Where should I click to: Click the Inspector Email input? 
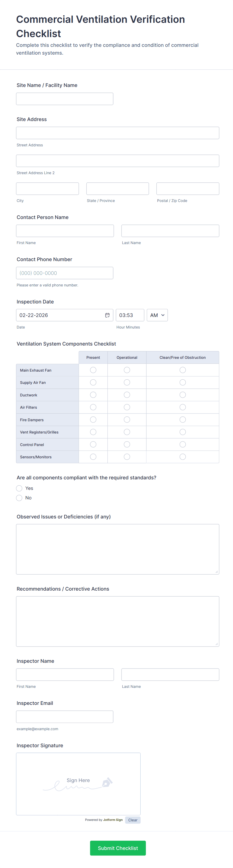pos(65,717)
